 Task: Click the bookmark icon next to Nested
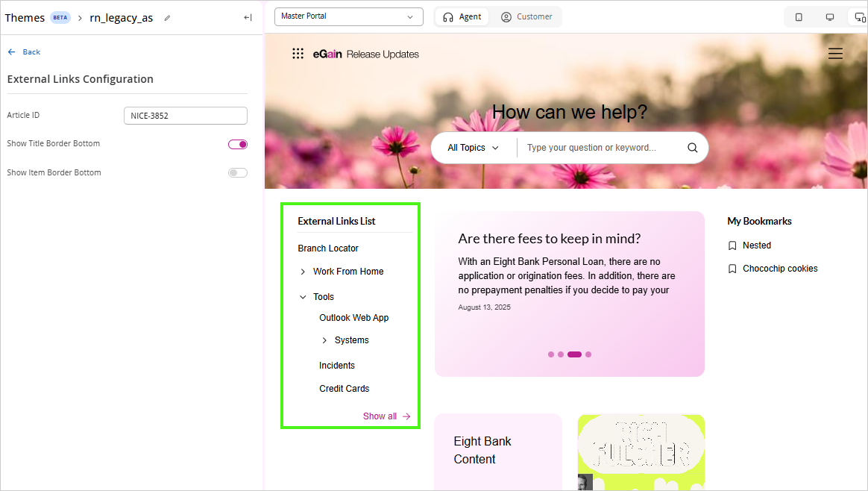732,245
